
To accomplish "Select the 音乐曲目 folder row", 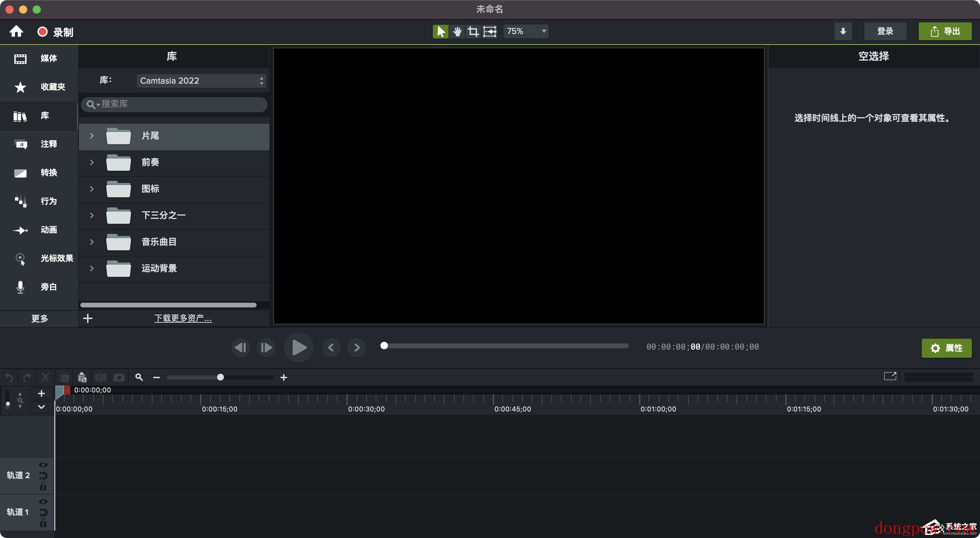I will point(174,242).
